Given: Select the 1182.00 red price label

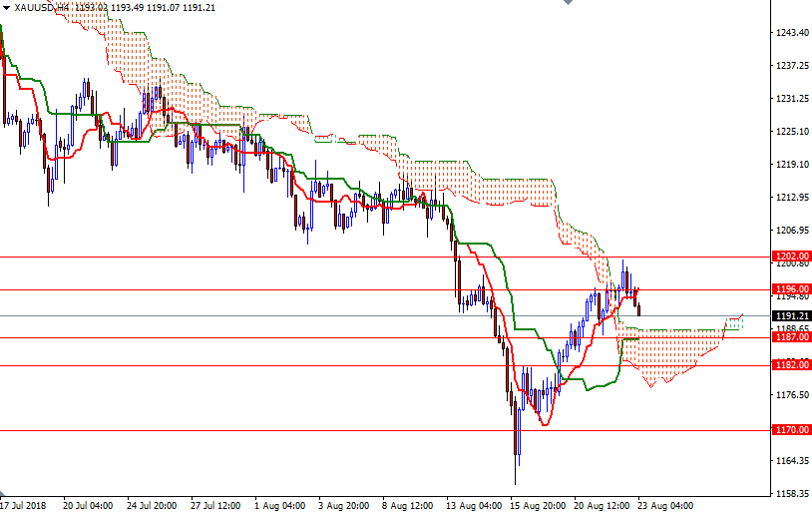Looking at the screenshot, I should pyautogui.click(x=791, y=365).
